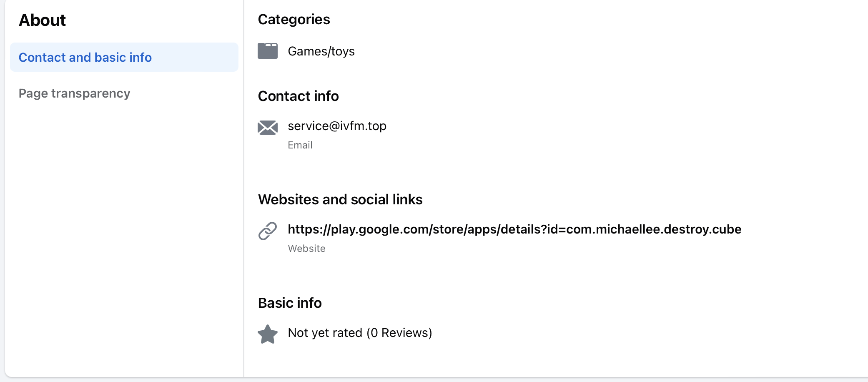Click the Website label under the URL
Viewport: 868px width, 382px height.
(x=306, y=249)
